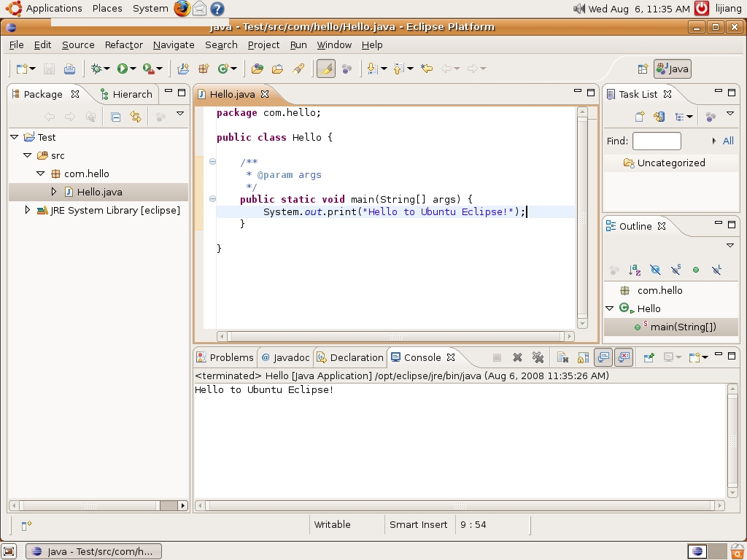Expand JRE System Library node
747x560 pixels.
(x=27, y=210)
